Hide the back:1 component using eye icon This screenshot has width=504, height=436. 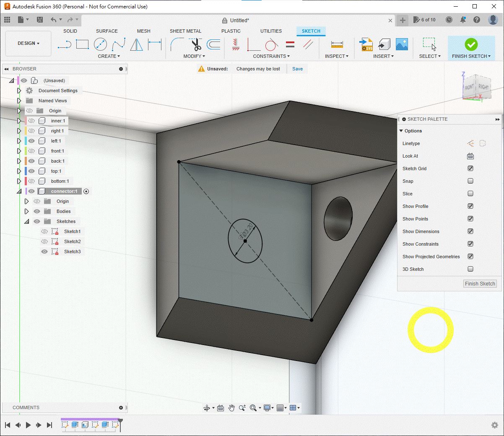point(31,161)
